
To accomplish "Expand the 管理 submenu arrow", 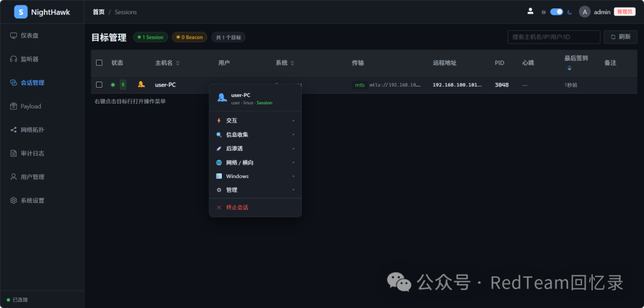I will click(x=293, y=190).
